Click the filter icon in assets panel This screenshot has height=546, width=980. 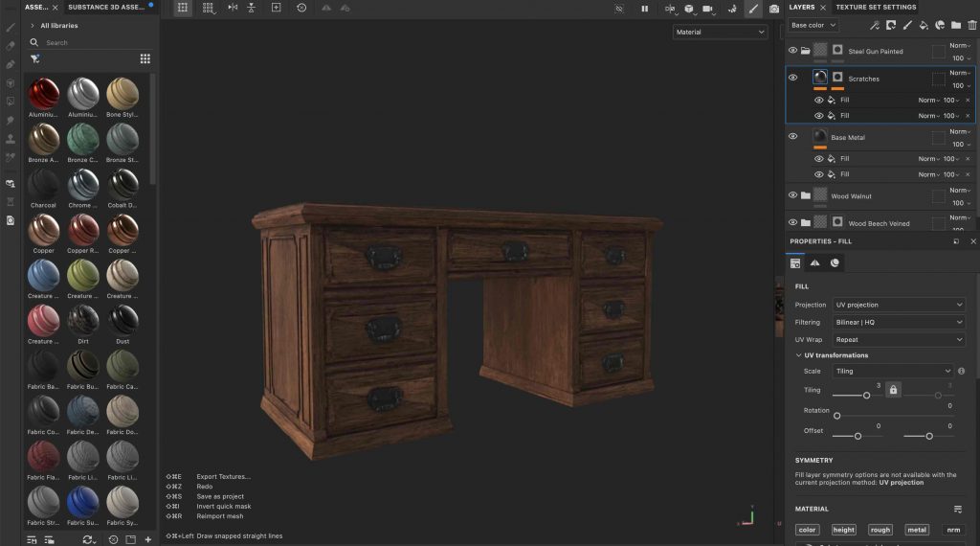pos(35,58)
